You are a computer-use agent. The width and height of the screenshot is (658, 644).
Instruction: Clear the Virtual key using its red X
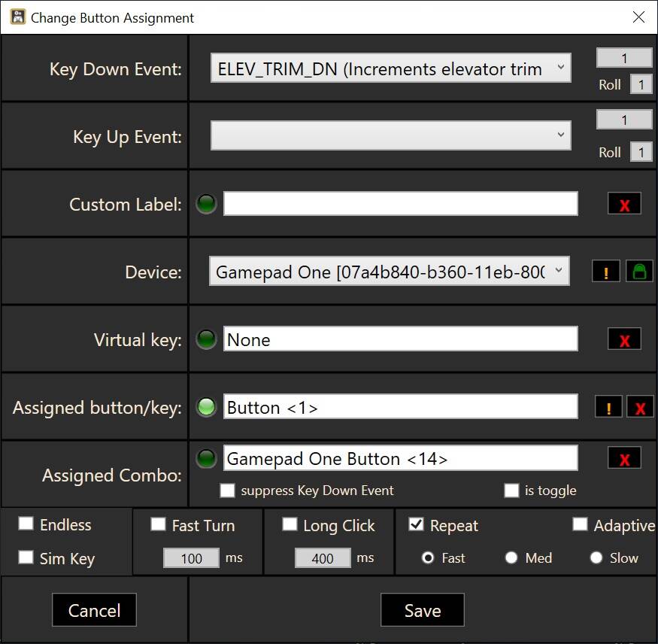[624, 339]
